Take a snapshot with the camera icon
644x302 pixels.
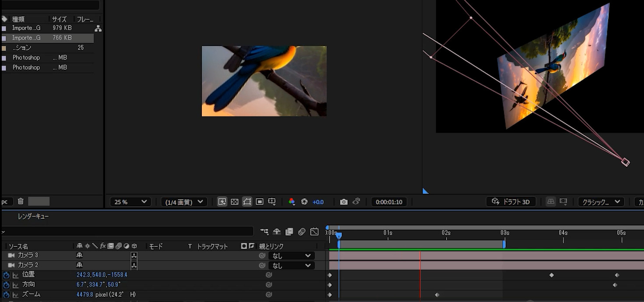[344, 201]
